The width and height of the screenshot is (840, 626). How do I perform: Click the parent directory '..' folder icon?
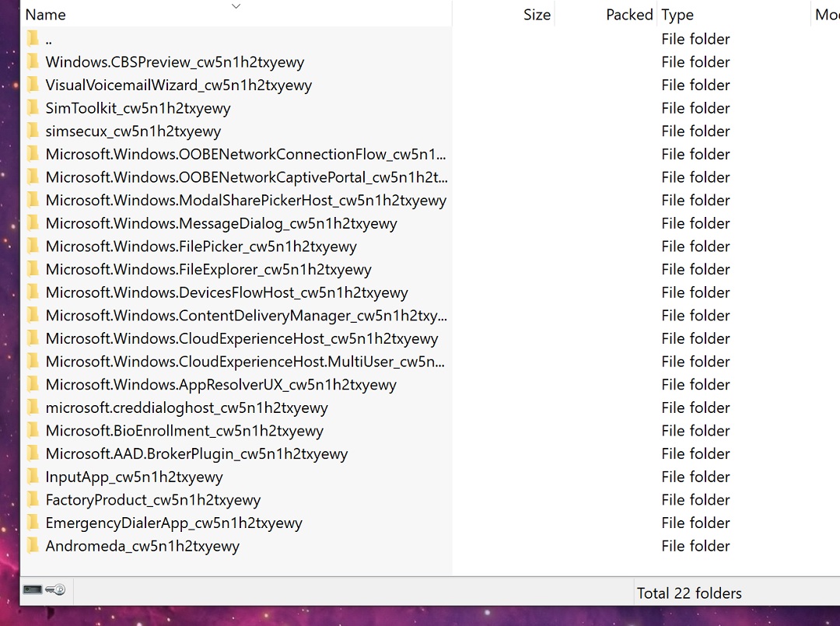click(x=33, y=39)
